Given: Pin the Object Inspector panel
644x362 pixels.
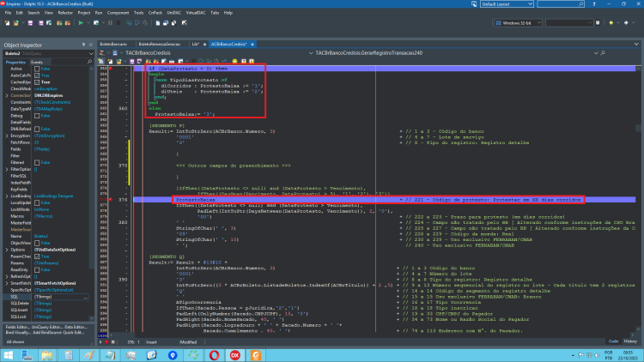Looking at the screenshot, I should (83, 45).
